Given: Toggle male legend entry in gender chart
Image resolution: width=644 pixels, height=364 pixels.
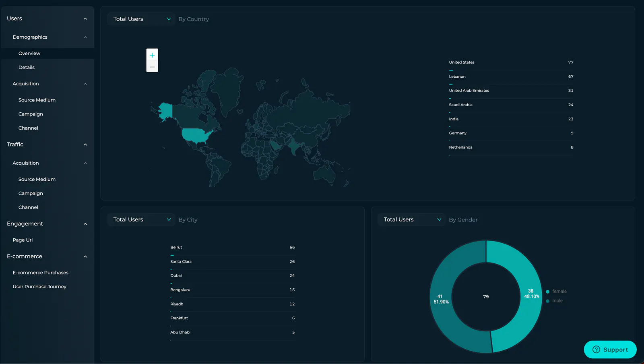Looking at the screenshot, I should click(554, 301).
